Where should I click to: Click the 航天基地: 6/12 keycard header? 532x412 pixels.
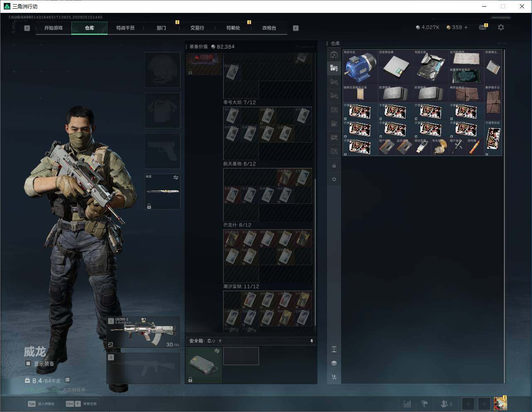pos(239,164)
